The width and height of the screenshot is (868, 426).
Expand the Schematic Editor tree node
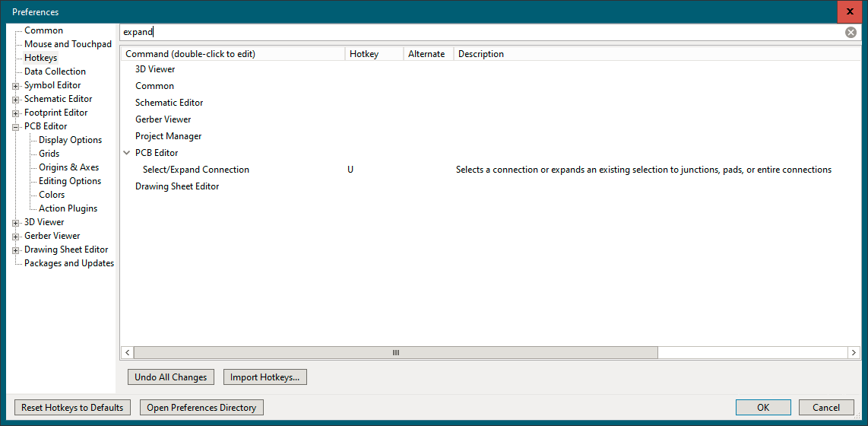15,100
